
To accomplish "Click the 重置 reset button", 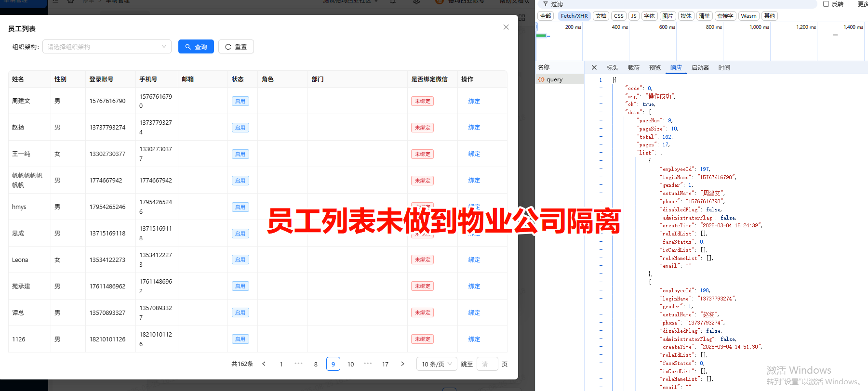I will coord(236,47).
